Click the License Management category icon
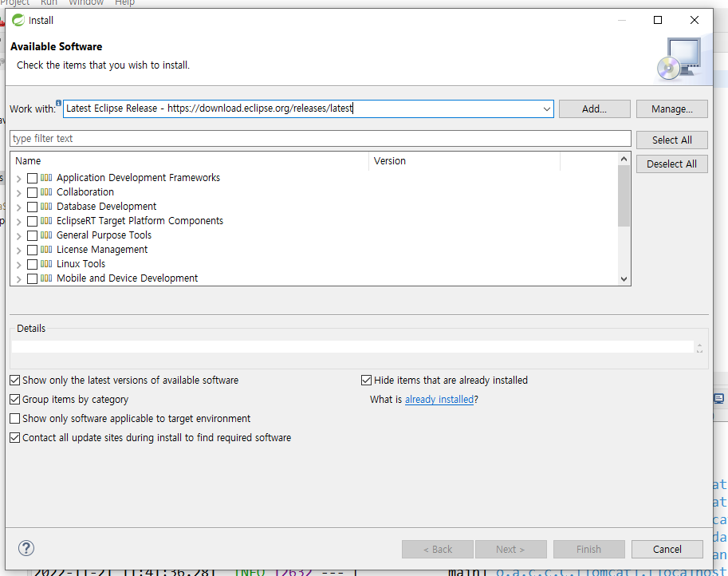Image resolution: width=728 pixels, height=576 pixels. 46,250
